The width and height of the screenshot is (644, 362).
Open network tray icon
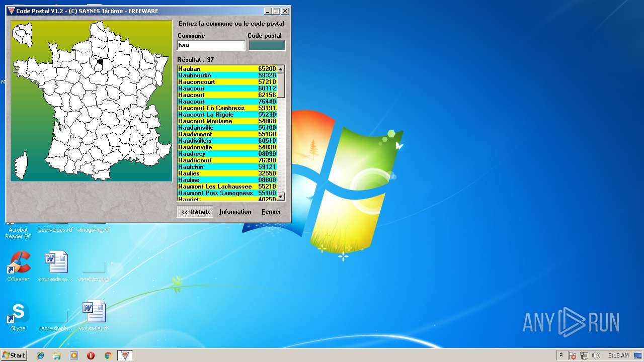click(584, 355)
